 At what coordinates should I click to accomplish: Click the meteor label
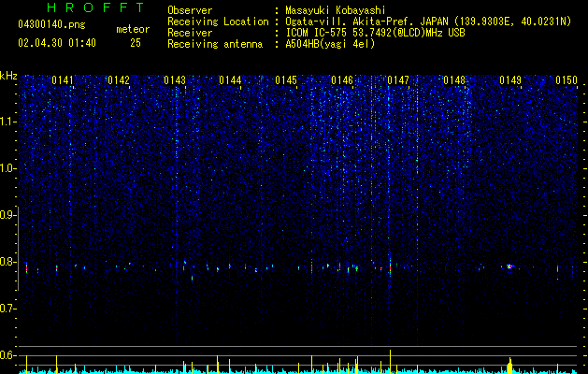[133, 29]
